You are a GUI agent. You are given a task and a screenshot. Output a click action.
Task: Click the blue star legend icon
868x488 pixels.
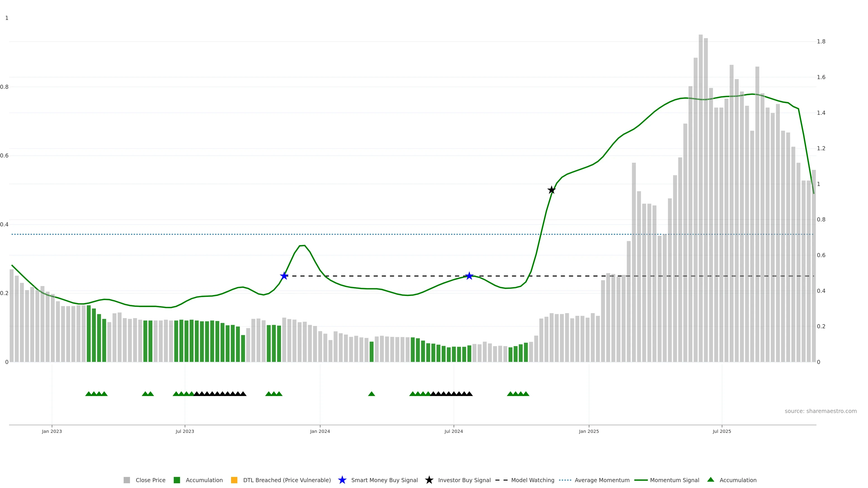coord(342,480)
